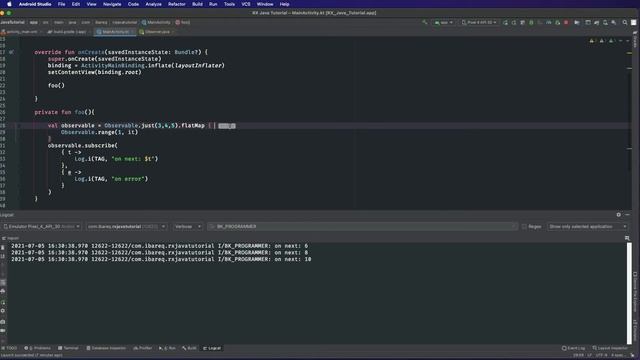
Task: Open the Apple menu
Action: click(9, 4)
